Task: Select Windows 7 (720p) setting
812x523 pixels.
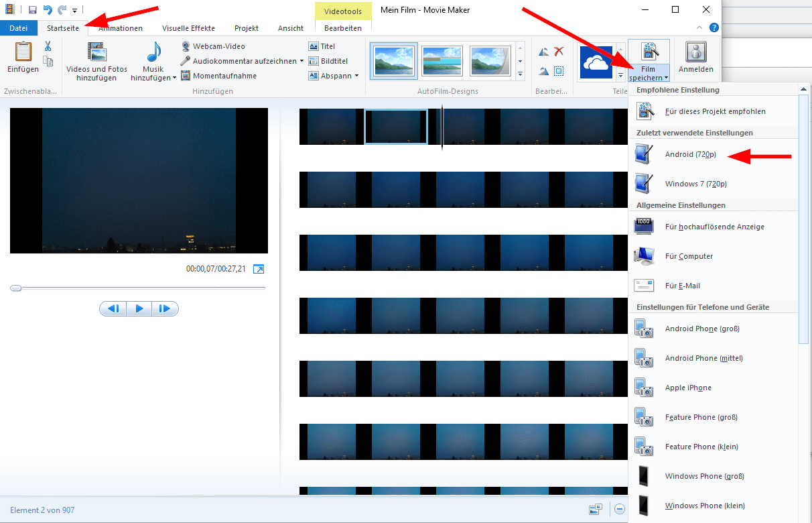Action: pyautogui.click(x=714, y=184)
